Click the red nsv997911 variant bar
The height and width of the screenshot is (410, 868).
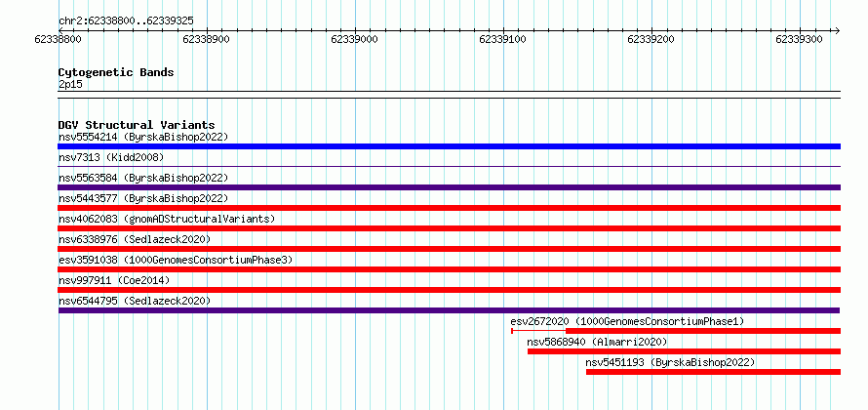tap(449, 290)
